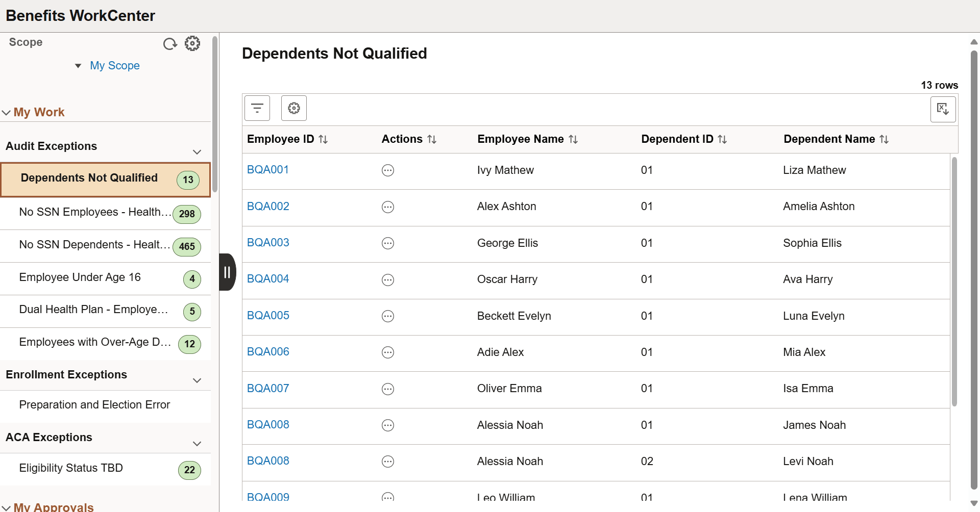
Task: Click the page scrollbar down arrow
Action: (x=974, y=504)
